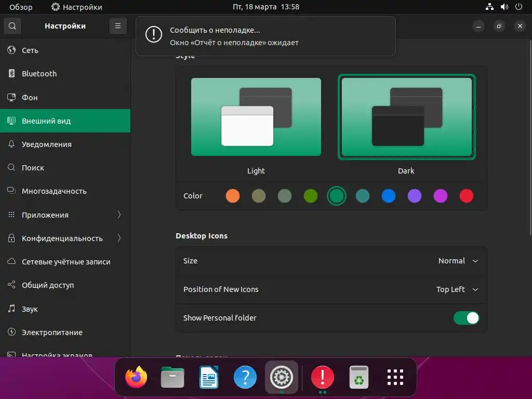Pick the red accent color
532x399 pixels.
pyautogui.click(x=467, y=196)
